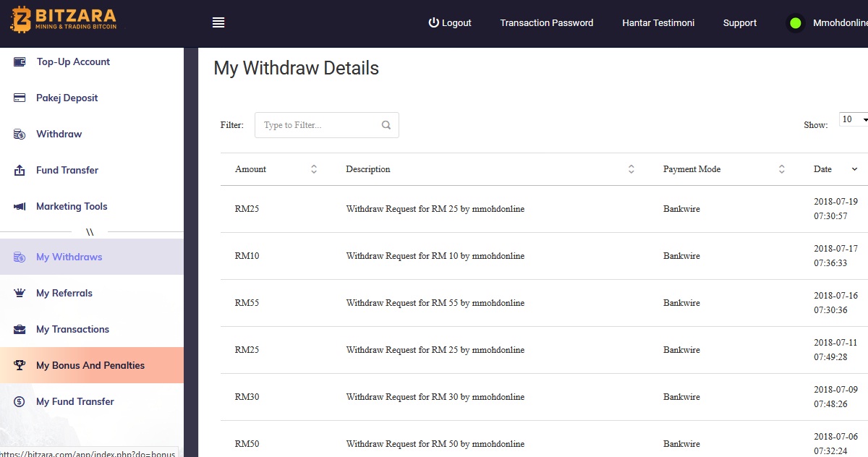Open the Support link in header

pos(740,23)
